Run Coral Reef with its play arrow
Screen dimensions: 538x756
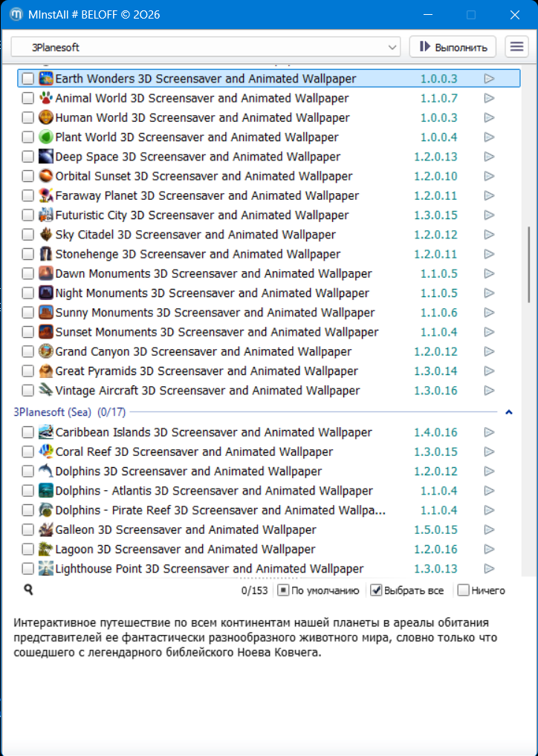click(489, 452)
